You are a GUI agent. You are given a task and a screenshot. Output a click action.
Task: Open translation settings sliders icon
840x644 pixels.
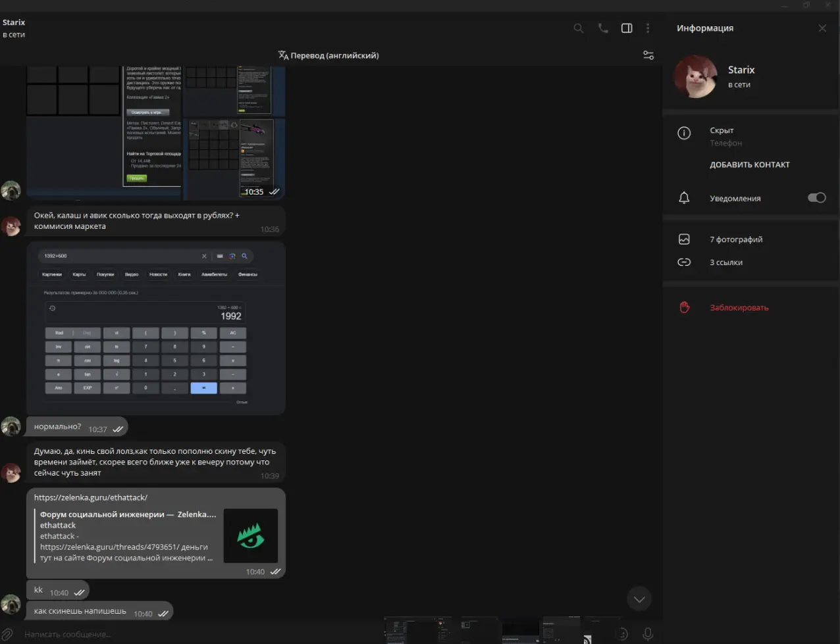click(x=648, y=55)
